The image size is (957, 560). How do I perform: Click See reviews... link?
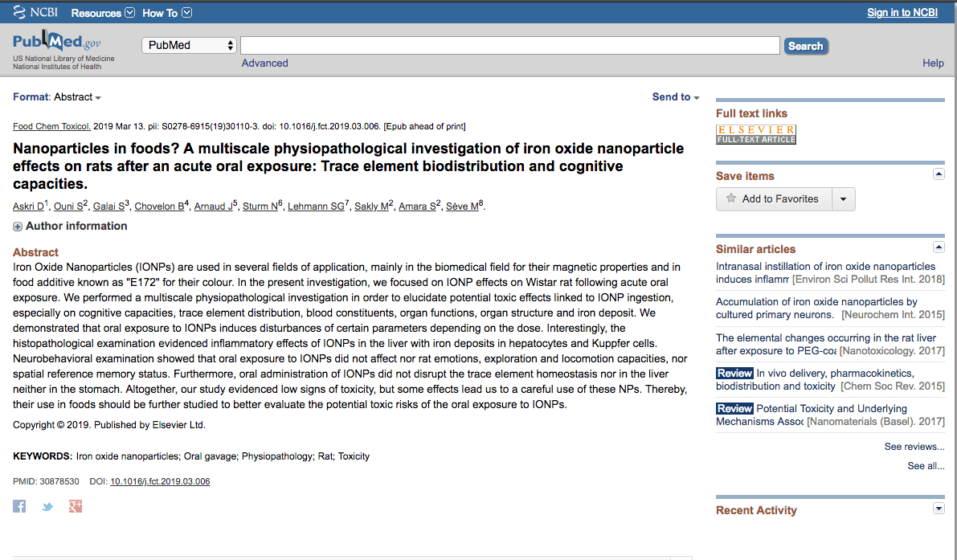(914, 447)
